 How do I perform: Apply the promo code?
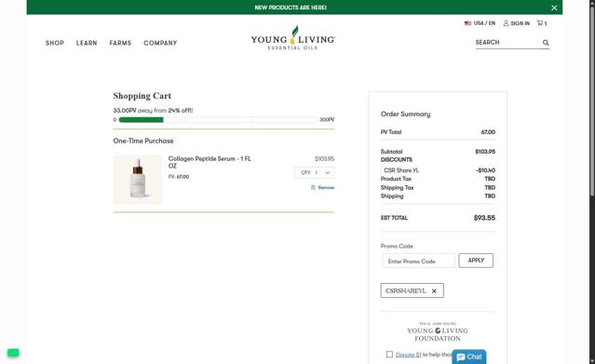(x=476, y=261)
